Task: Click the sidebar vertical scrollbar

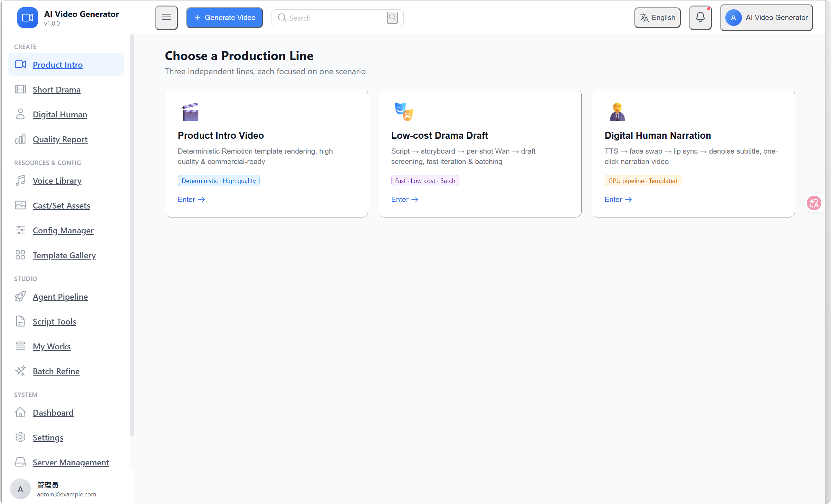Action: (x=132, y=235)
